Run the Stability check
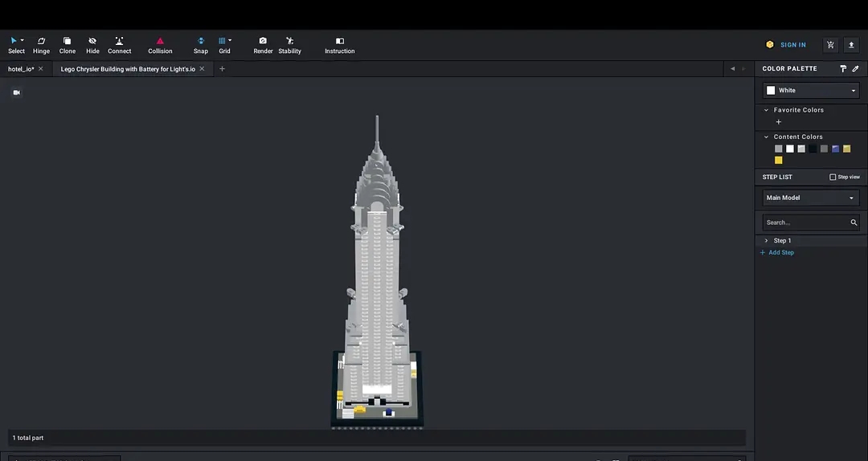 [x=289, y=45]
